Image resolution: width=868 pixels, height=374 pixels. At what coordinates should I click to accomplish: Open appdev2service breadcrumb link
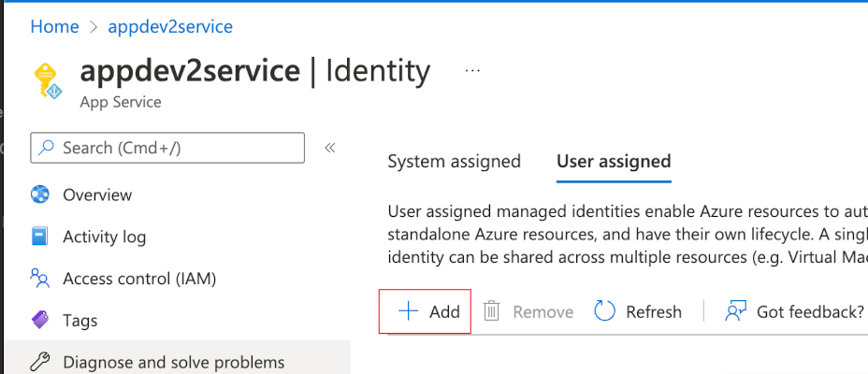(170, 26)
